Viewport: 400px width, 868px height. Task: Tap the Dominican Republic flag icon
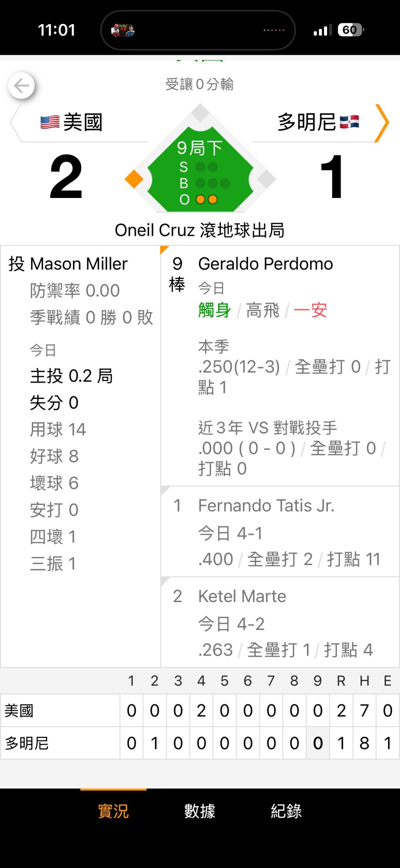(349, 122)
